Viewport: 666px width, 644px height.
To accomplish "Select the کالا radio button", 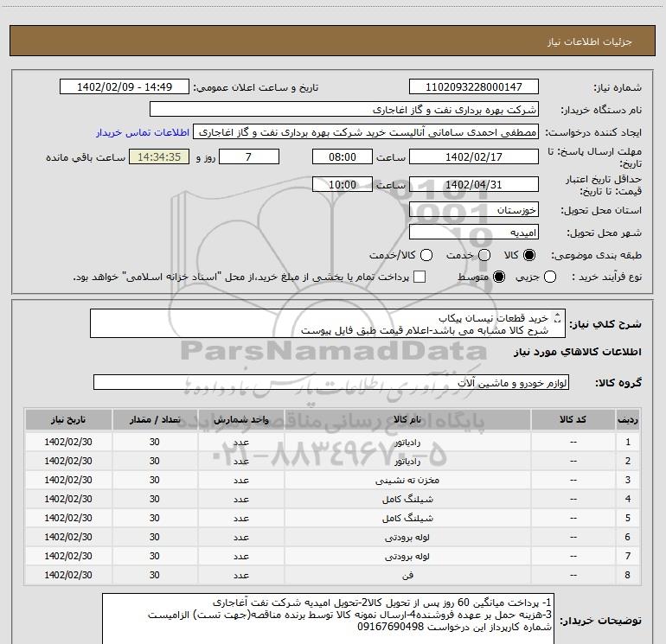I will 529,255.
